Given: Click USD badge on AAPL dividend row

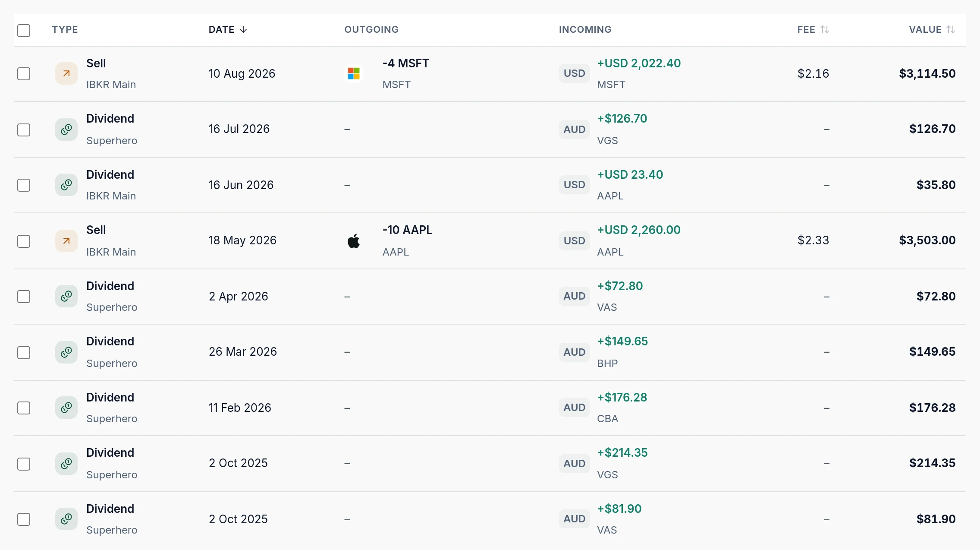Looking at the screenshot, I should (575, 185).
